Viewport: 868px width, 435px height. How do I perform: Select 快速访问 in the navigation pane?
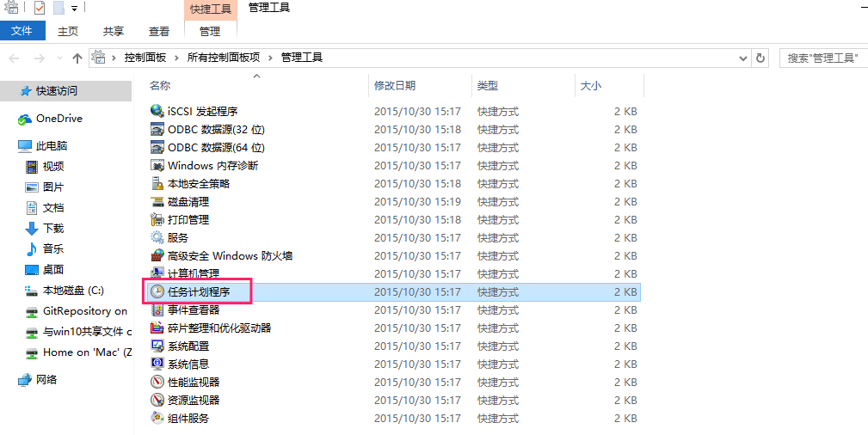[x=57, y=91]
